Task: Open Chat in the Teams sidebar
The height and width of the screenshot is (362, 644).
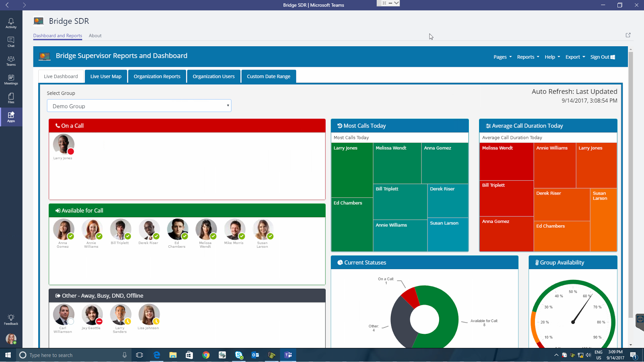Action: 11,42
